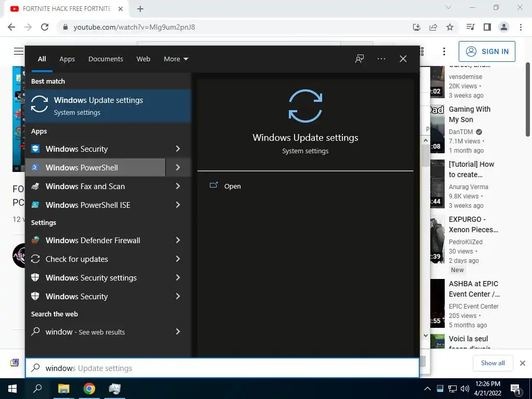
Task: Open the notification center icon
Action: [x=516, y=389]
